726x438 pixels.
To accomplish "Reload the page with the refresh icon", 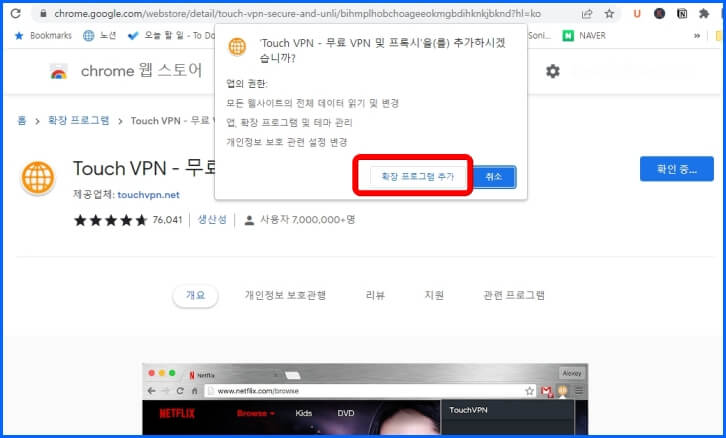I will coord(16,13).
